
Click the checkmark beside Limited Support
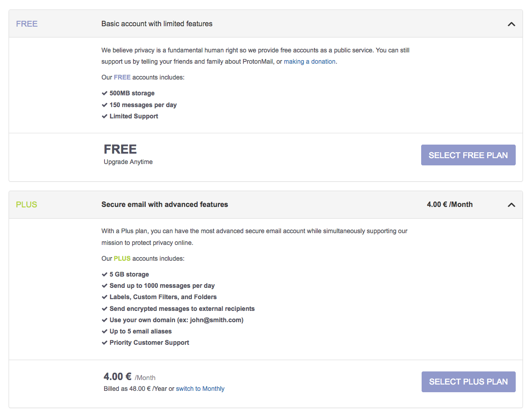point(104,116)
